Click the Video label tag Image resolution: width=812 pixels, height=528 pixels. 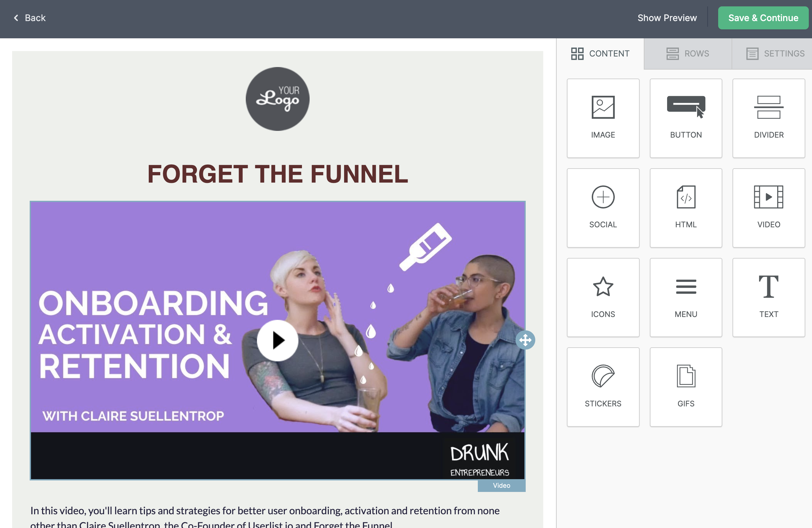click(501, 486)
